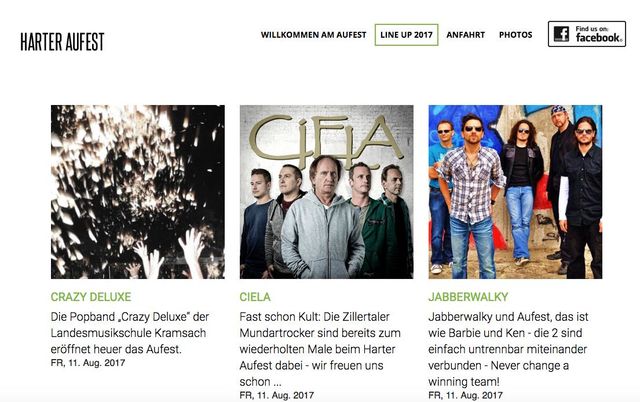This screenshot has width=640, height=402.
Task: Click the Crazy Deluxe description text
Action: pos(130,333)
